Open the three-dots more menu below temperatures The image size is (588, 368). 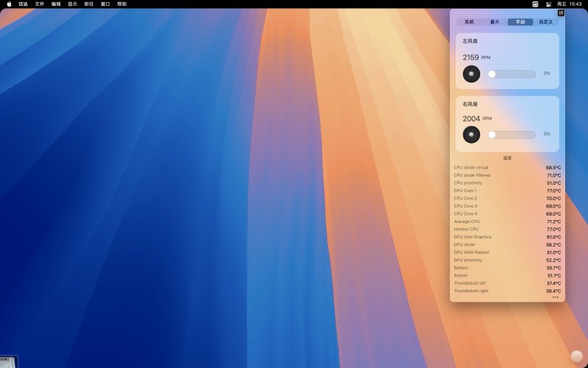(556, 297)
